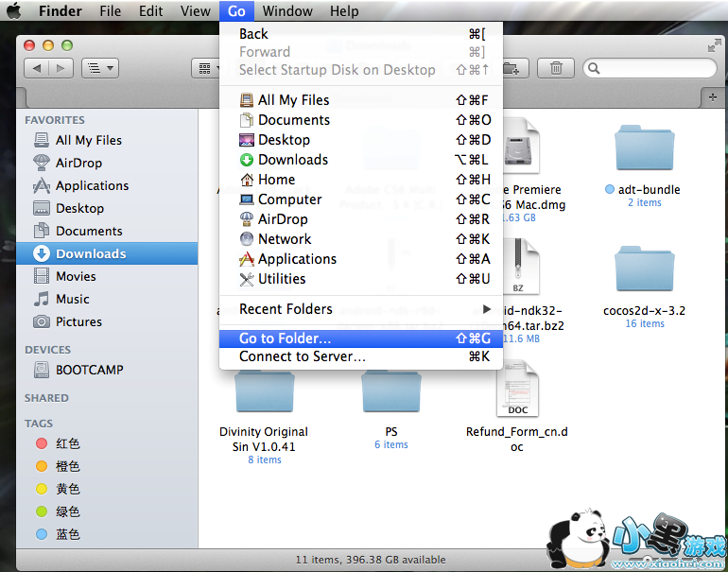728x572 pixels.
Task: Open the View menu
Action: click(195, 10)
